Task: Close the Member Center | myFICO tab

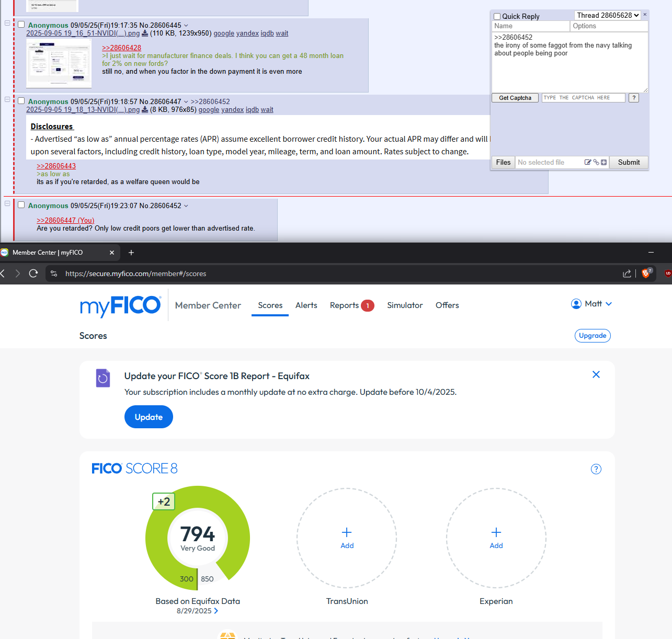Action: pos(112,253)
